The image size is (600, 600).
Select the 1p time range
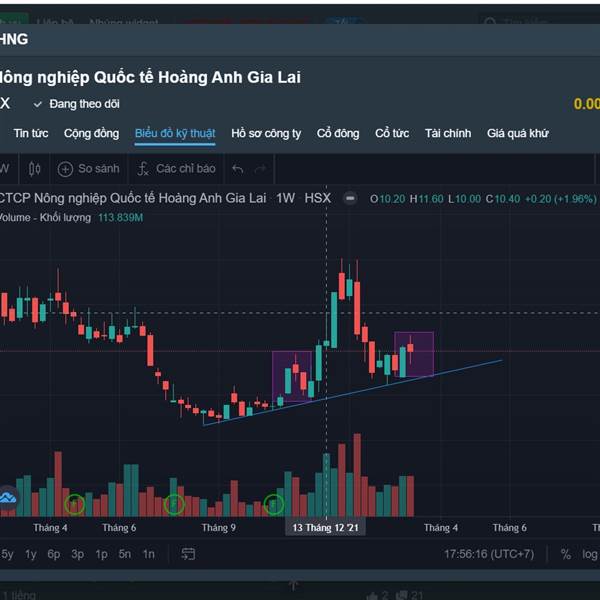coord(101,554)
